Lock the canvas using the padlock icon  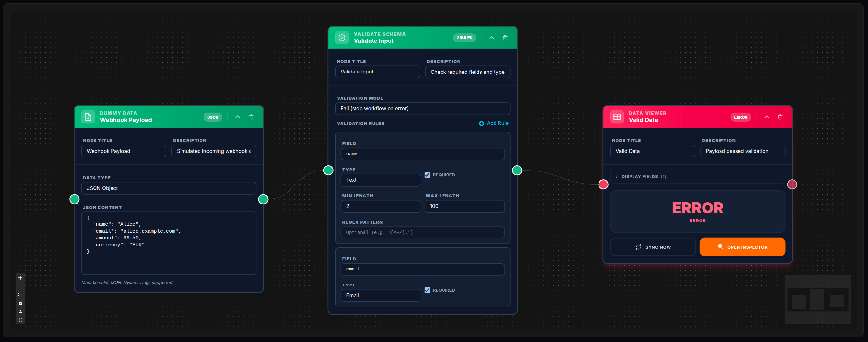(x=20, y=303)
